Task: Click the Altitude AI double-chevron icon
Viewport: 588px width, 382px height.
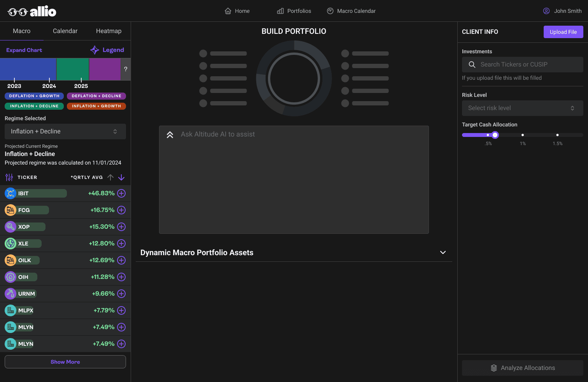Action: [x=170, y=135]
